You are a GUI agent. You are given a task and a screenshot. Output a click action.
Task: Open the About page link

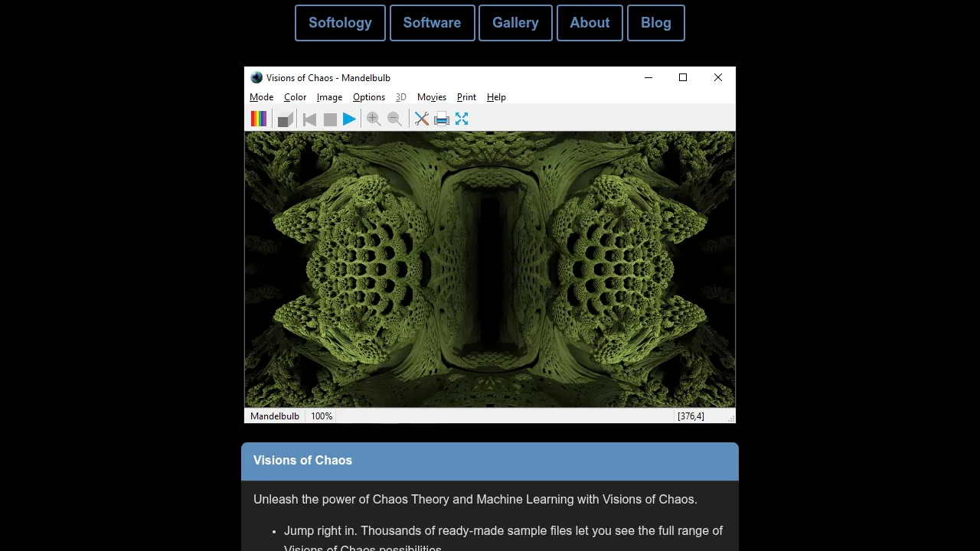(590, 23)
